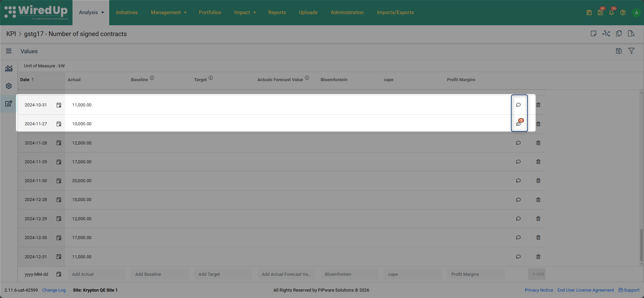This screenshot has height=298, width=644.
Task: Open comments for the 2024-11-29 row
Action: (518, 162)
